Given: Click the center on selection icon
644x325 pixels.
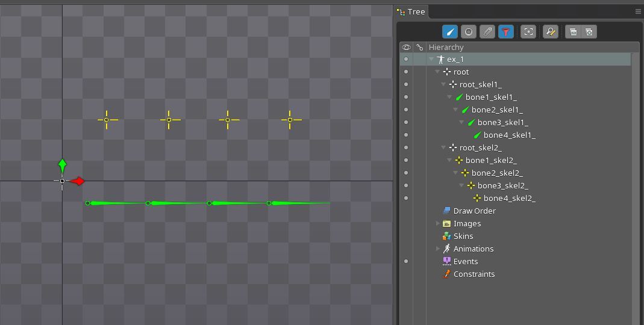Looking at the screenshot, I should (x=528, y=31).
